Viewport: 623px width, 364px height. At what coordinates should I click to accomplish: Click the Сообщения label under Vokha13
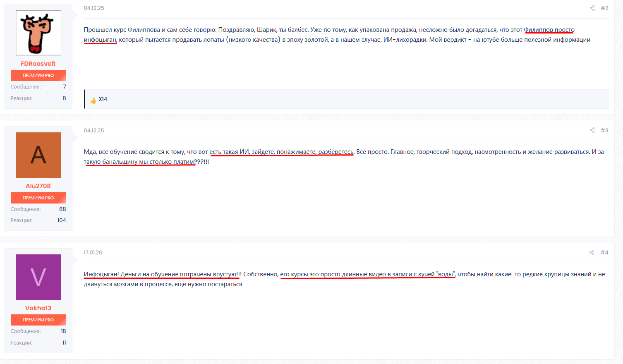[x=26, y=331]
